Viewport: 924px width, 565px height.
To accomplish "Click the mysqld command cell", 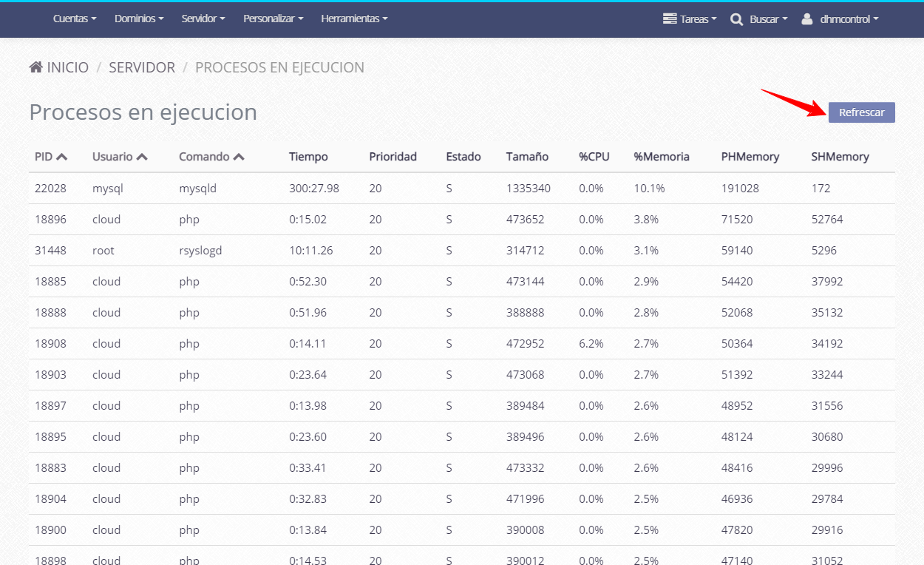I will pos(197,189).
